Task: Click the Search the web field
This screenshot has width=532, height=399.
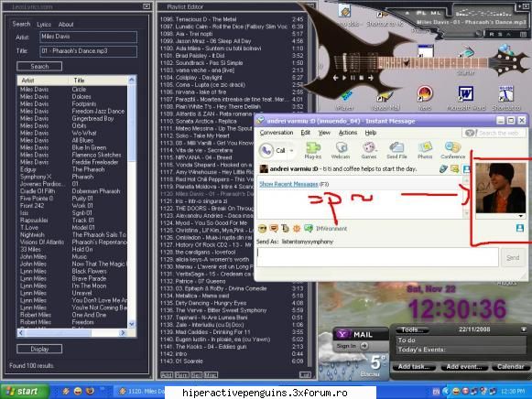Action: 494,133
